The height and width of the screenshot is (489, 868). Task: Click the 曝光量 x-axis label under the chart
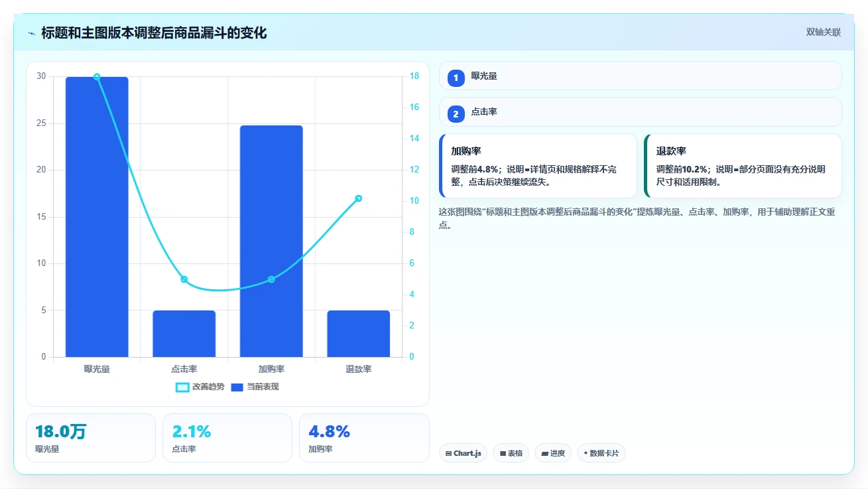point(97,369)
